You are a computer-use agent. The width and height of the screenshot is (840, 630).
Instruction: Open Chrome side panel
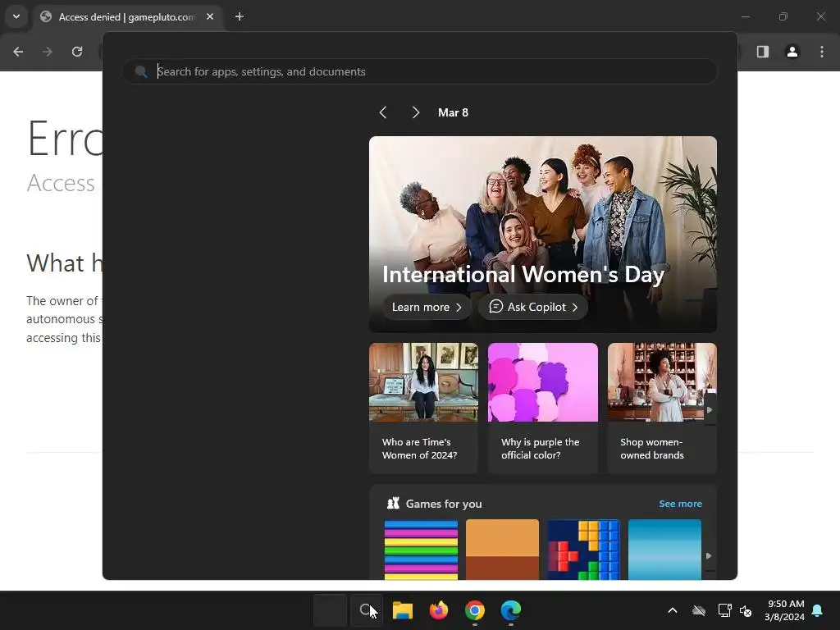[762, 52]
